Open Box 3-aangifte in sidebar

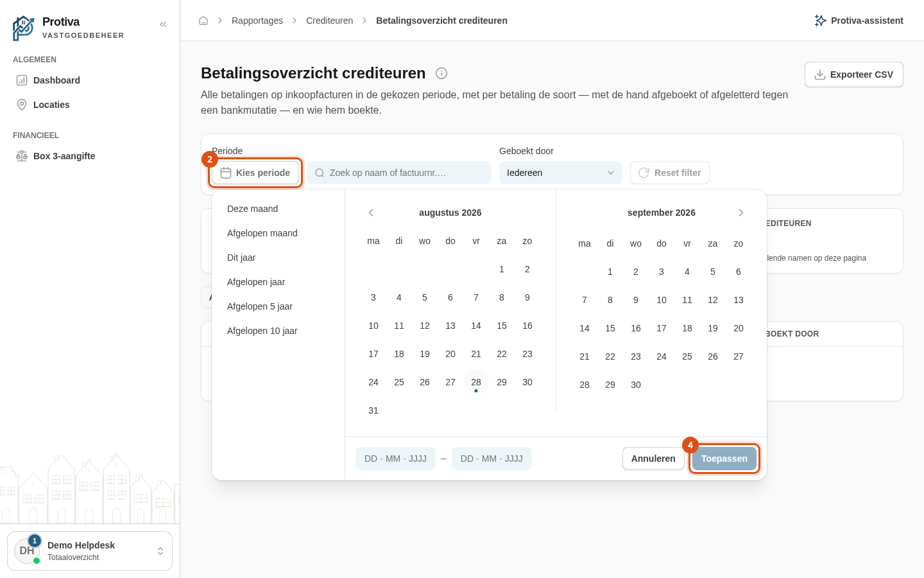(90, 156)
